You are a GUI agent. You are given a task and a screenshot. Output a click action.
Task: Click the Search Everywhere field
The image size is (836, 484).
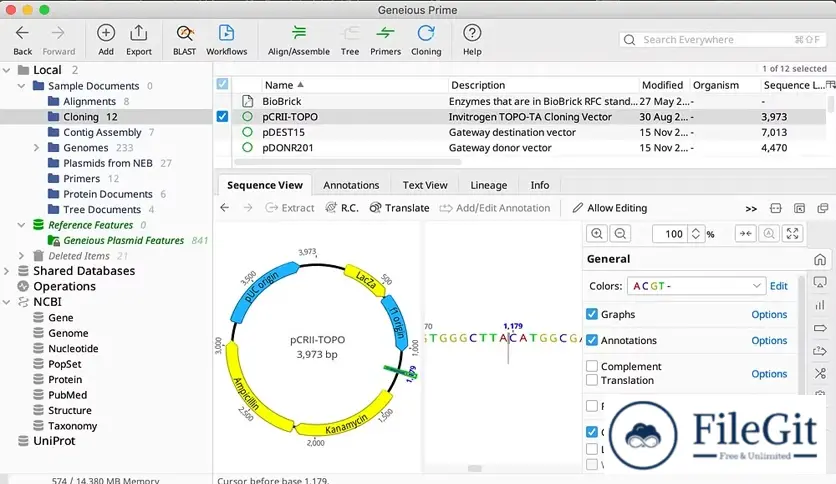tap(722, 39)
